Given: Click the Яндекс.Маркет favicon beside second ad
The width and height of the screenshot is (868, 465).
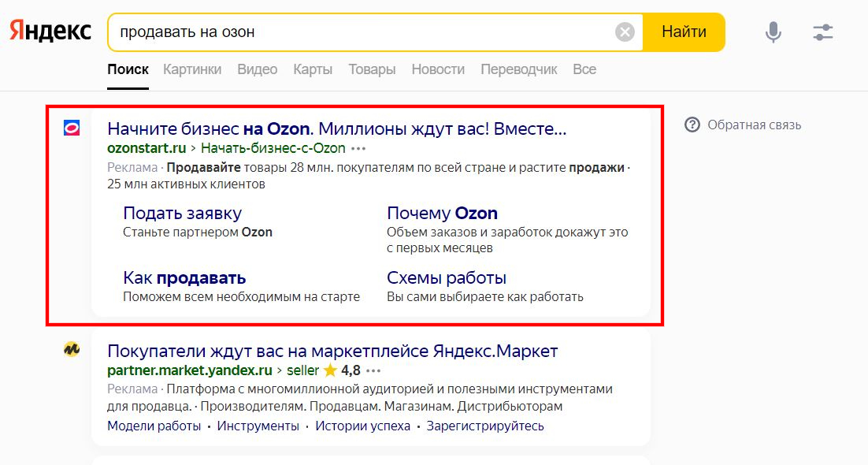Looking at the screenshot, I should click(72, 349).
